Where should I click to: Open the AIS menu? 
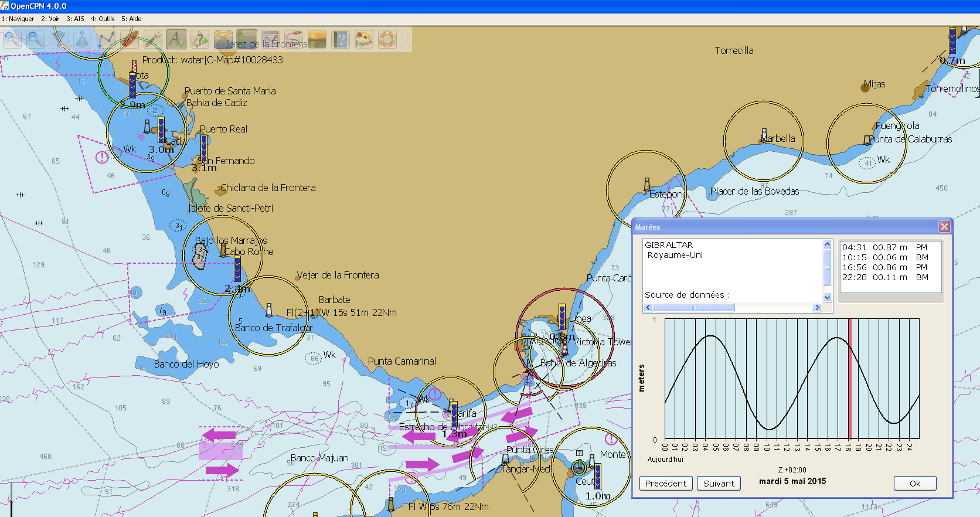(x=75, y=19)
